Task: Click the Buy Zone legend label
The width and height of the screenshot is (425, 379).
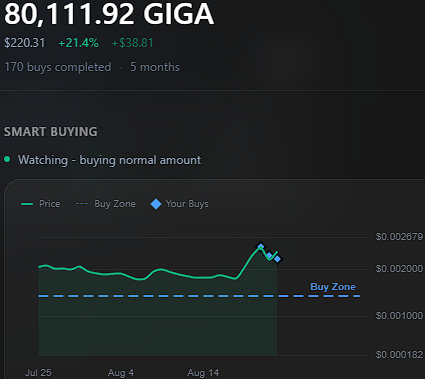Action: pos(115,204)
